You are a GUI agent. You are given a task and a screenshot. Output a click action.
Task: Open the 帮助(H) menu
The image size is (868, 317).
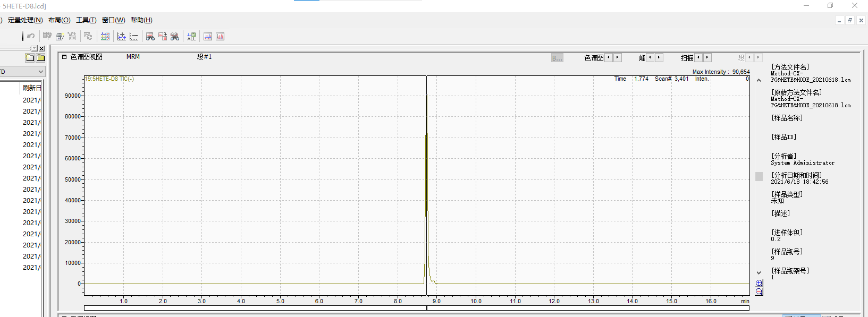coord(141,20)
